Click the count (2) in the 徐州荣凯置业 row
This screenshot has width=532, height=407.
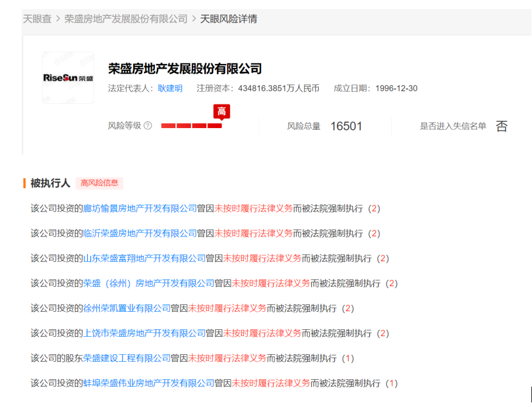point(348,308)
